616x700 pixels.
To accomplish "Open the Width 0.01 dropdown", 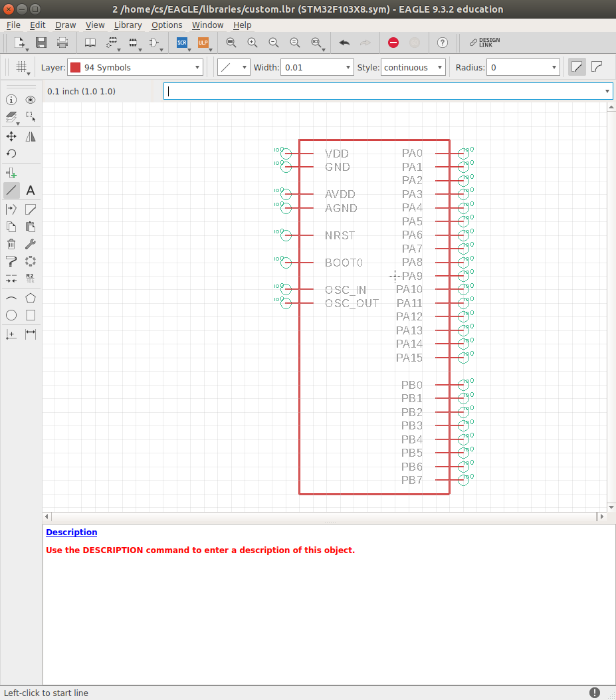I will (317, 67).
